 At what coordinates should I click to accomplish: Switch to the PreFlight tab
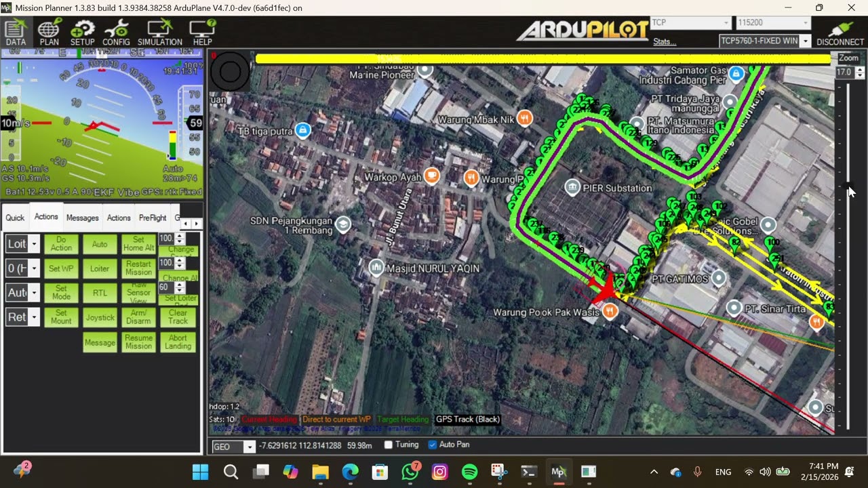153,218
